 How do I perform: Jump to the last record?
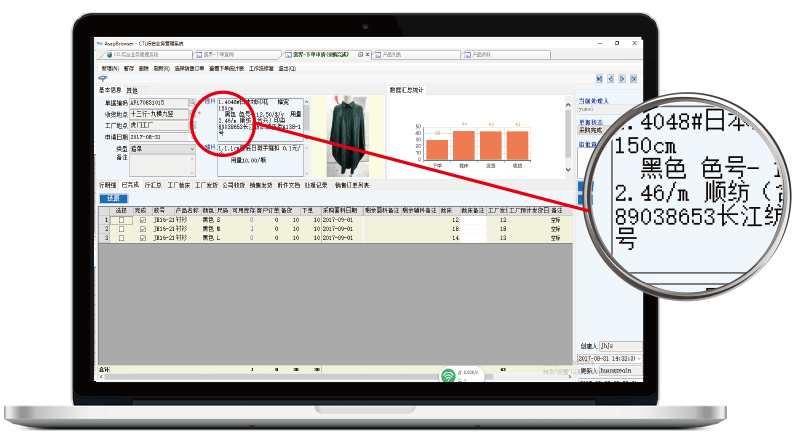[x=633, y=79]
